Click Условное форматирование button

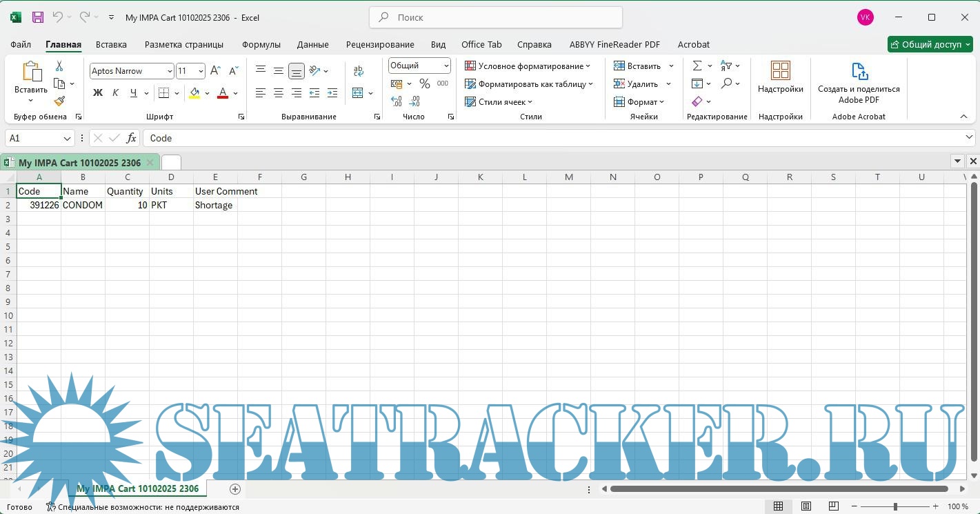click(528, 66)
